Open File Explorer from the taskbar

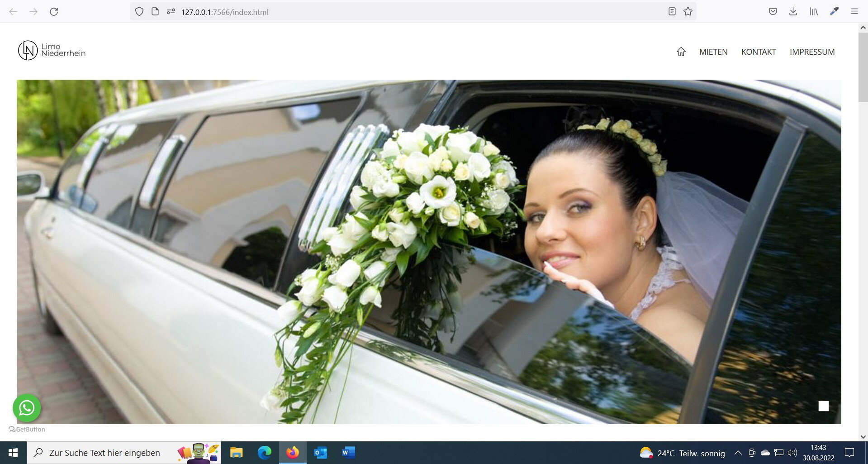tap(236, 453)
